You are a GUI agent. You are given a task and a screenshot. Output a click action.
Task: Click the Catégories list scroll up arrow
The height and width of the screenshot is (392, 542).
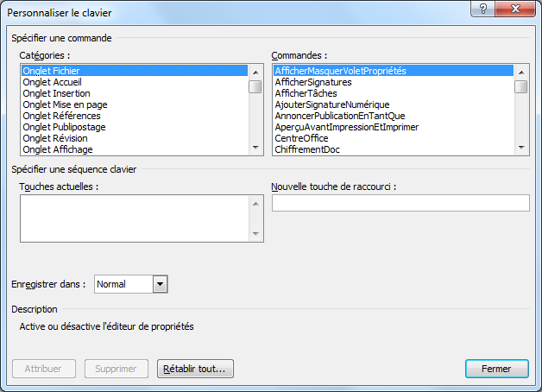pos(255,73)
